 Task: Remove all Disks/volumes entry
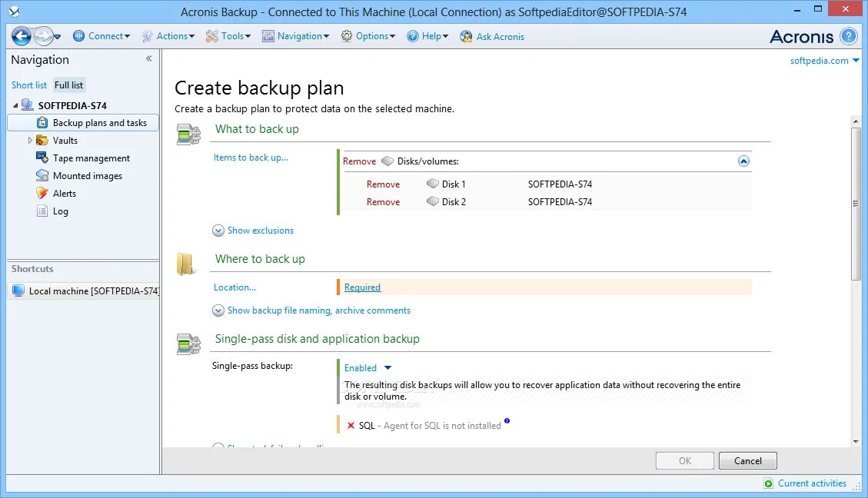(359, 161)
